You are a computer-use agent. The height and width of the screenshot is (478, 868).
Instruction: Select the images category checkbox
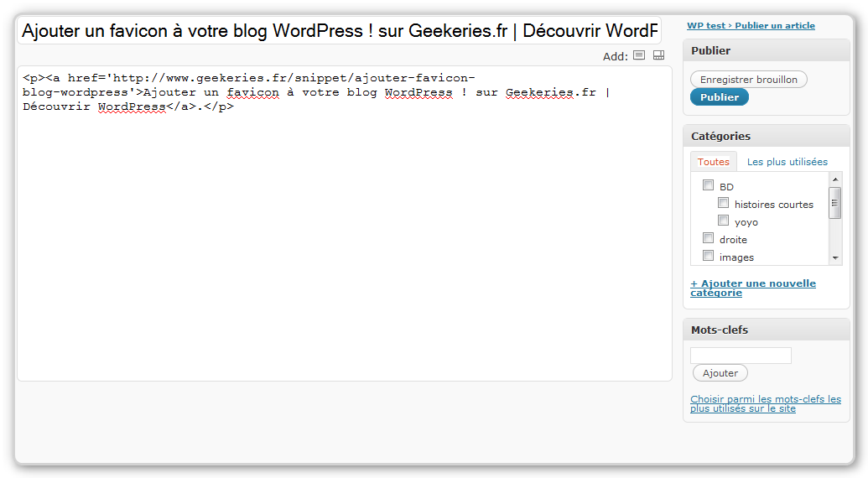pos(708,255)
